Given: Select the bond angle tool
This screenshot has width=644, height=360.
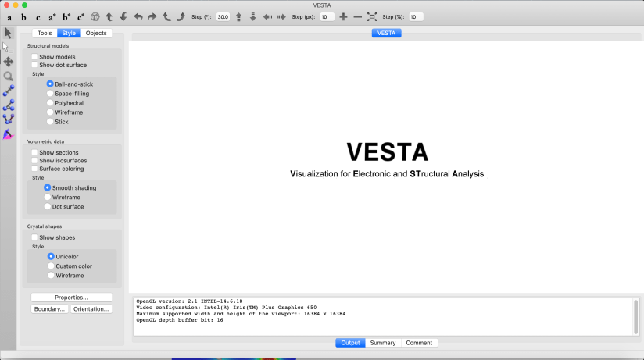Looking at the screenshot, I should tap(9, 105).
